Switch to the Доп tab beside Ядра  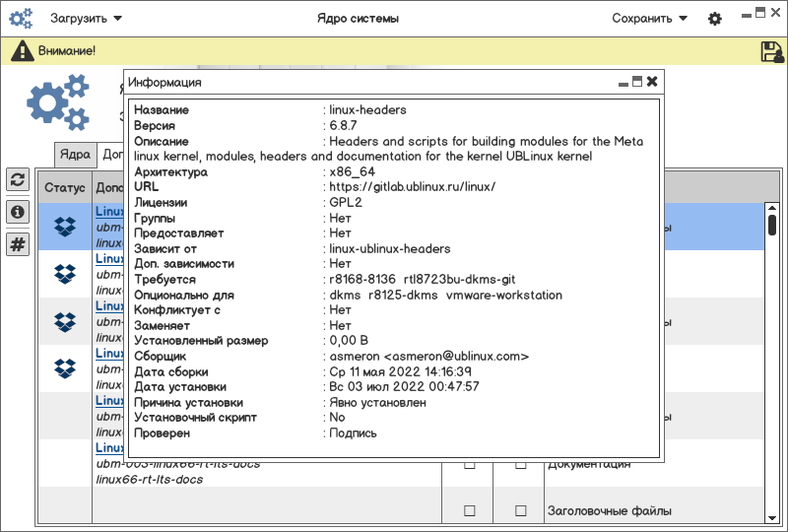coord(112,154)
